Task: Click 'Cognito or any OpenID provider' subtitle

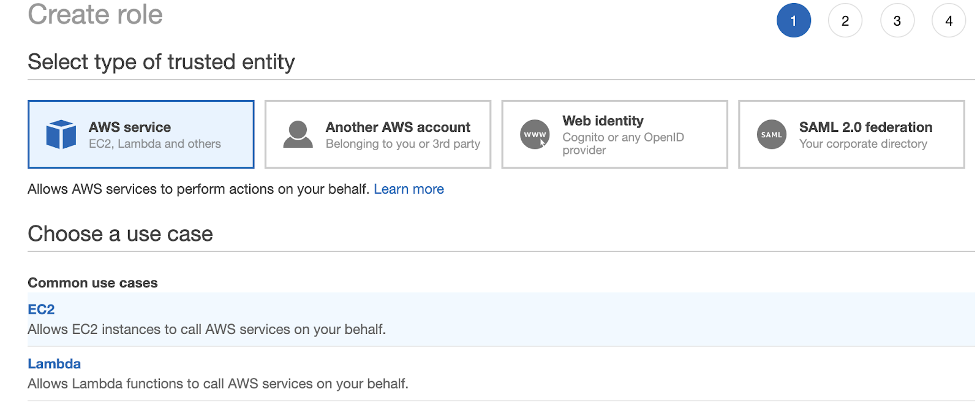Action: [624, 143]
